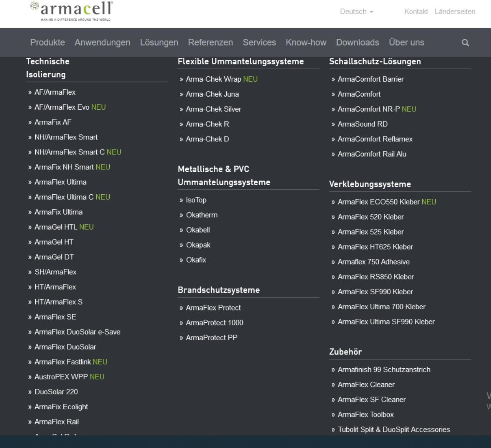This screenshot has height=448, width=491.
Task: Open ArmaFlex DuoSolar e-Save link
Action: coord(77,332)
